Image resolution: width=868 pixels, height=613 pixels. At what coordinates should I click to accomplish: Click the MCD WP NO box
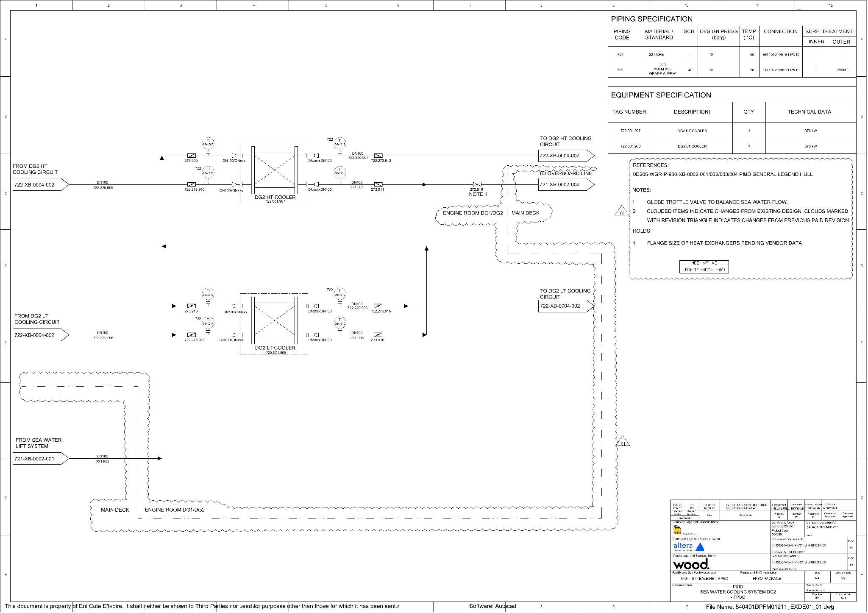[x=704, y=267]
